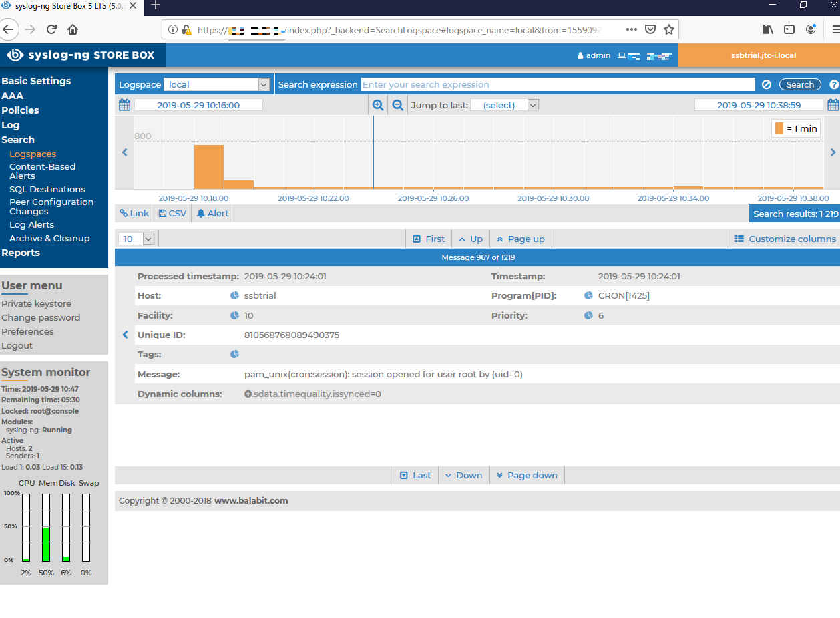Open Firefox hamburger menu
Image resolution: width=840 pixels, height=618 pixels.
(x=835, y=29)
